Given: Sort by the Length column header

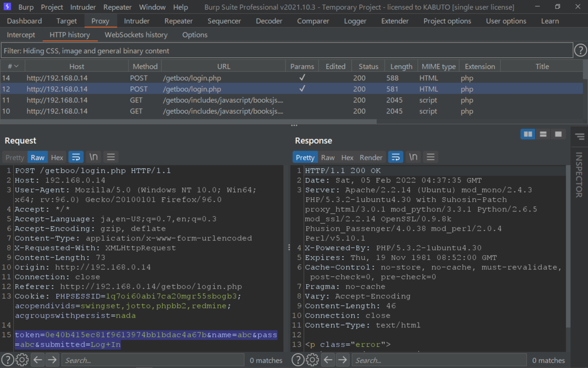Looking at the screenshot, I should [401, 66].
